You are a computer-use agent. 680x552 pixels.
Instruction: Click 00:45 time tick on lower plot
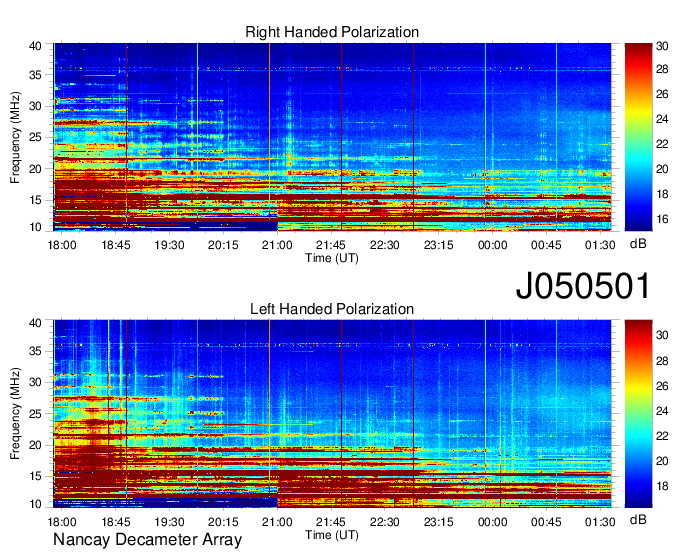pos(546,522)
